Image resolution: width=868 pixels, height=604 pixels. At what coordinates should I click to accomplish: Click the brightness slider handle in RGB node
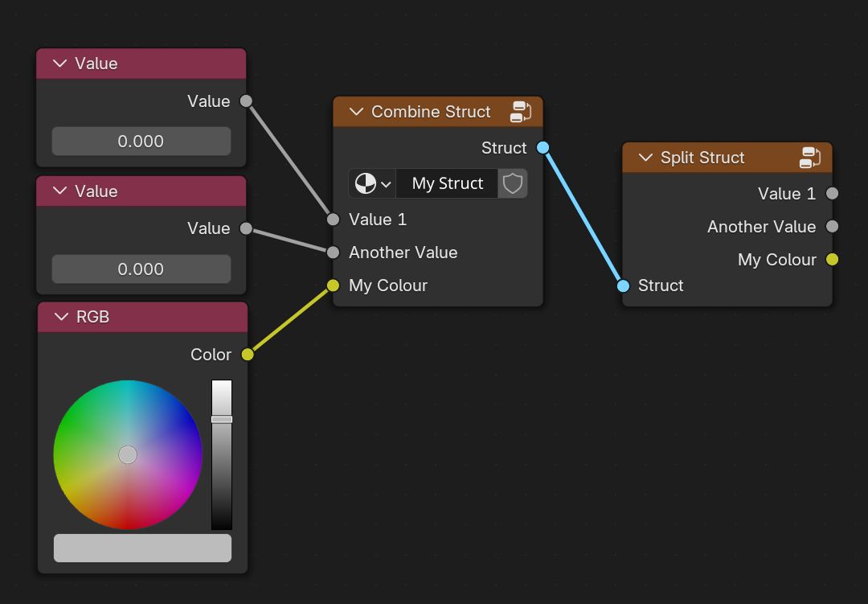coord(222,420)
